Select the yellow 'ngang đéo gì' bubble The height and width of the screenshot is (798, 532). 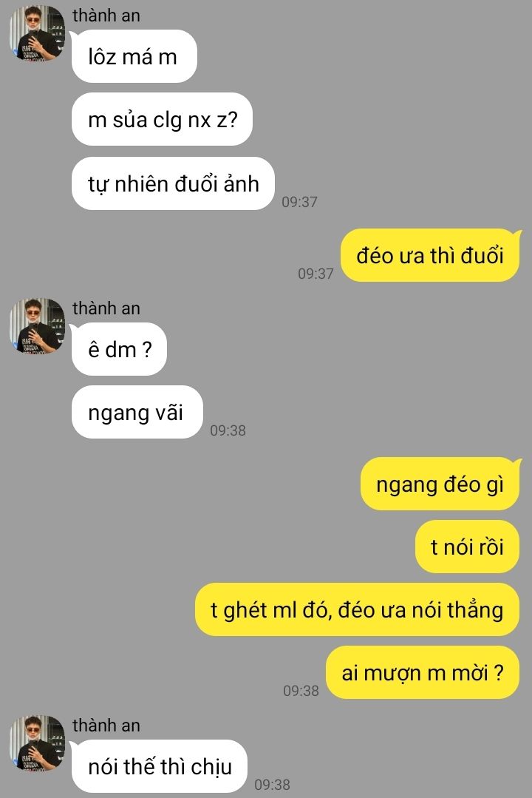click(x=440, y=484)
